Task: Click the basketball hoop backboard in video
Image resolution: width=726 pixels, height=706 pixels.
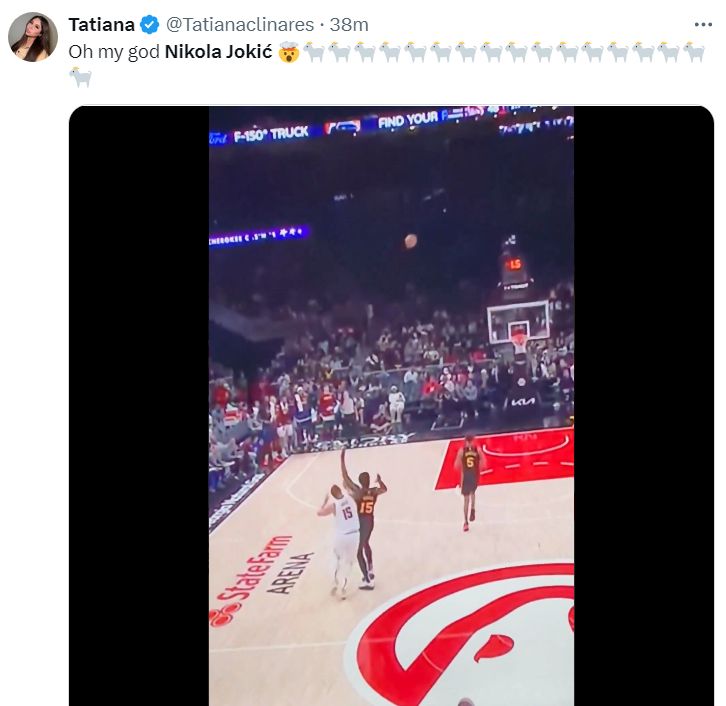Action: [518, 322]
